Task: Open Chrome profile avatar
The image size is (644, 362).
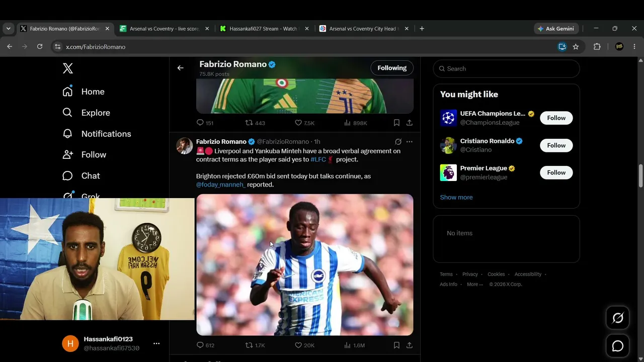Action: click(619, 46)
